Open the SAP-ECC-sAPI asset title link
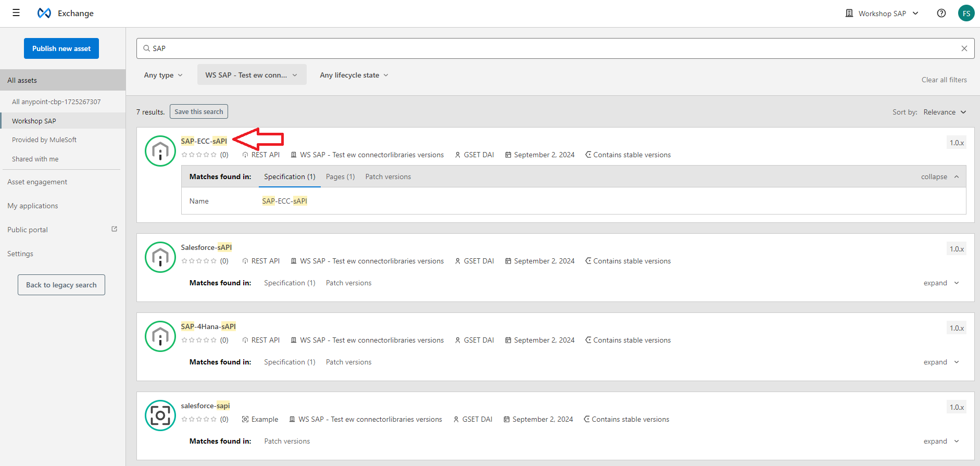This screenshot has width=980, height=466. click(x=204, y=141)
